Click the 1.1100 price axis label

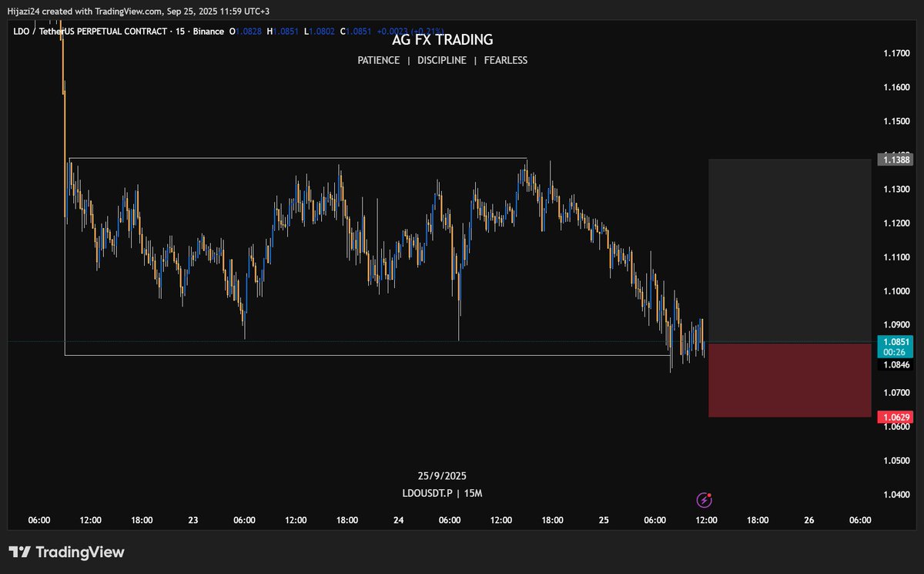coord(896,257)
